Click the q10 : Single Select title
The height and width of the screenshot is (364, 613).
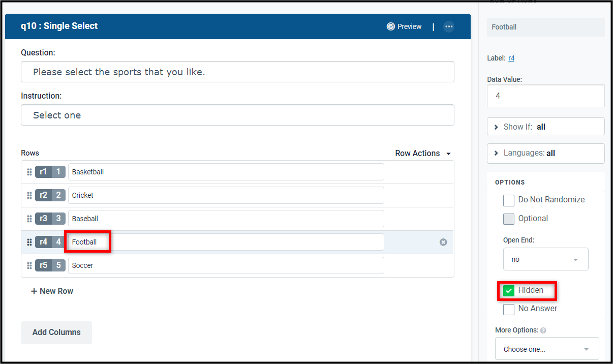click(x=59, y=26)
